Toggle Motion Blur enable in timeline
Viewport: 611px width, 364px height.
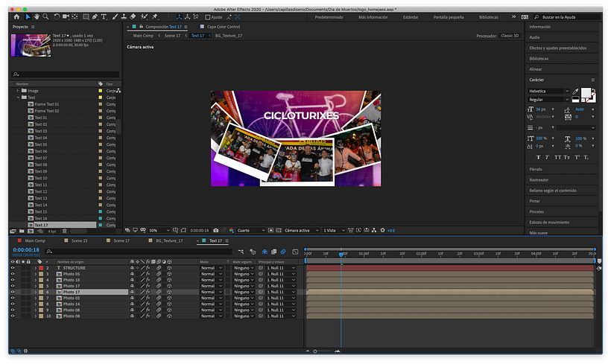point(283,252)
